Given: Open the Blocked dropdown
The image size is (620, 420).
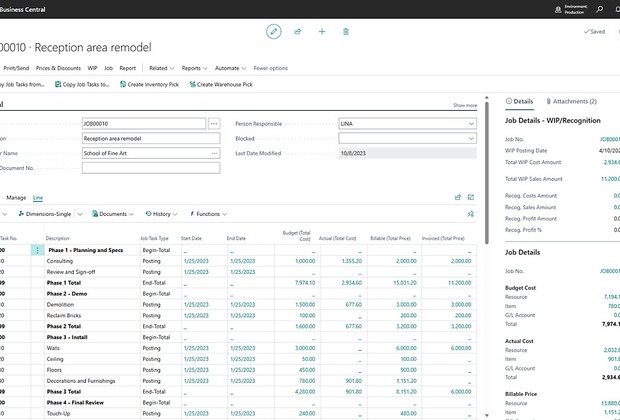Looking at the screenshot, I should coord(471,138).
